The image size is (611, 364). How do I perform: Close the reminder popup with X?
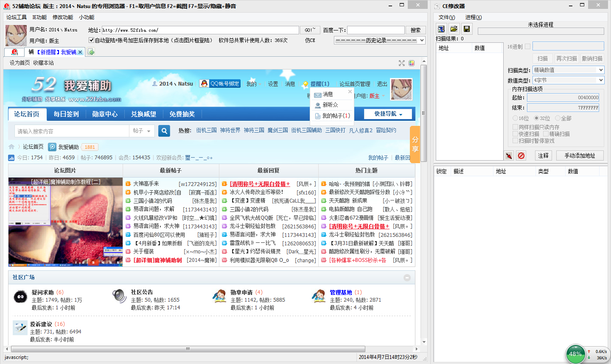(350, 92)
